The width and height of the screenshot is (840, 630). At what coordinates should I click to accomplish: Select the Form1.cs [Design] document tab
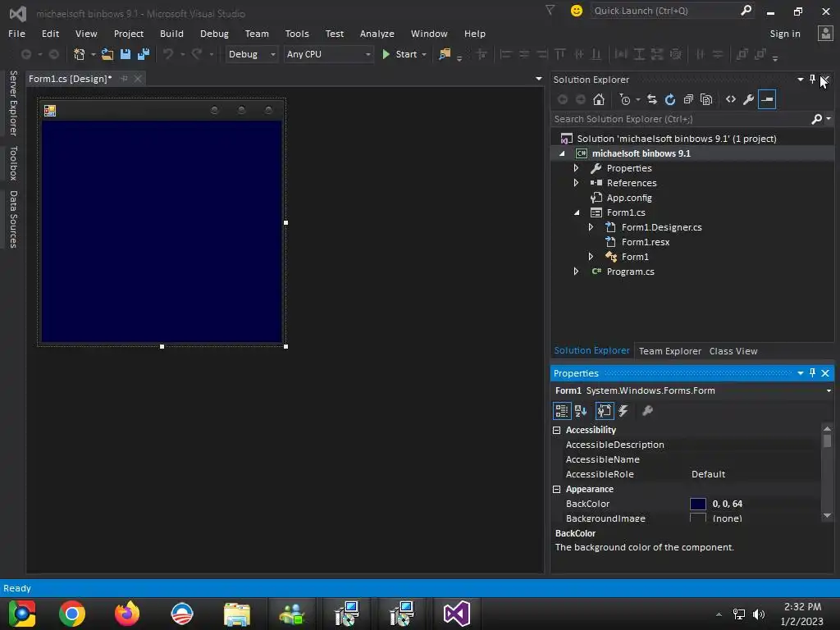(71, 79)
